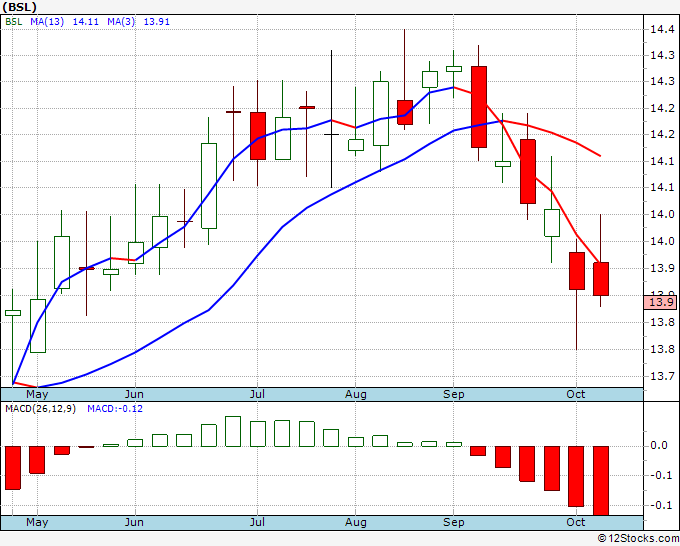Click Oct on the MACD date axis
The width and height of the screenshot is (680, 546).
point(576,522)
